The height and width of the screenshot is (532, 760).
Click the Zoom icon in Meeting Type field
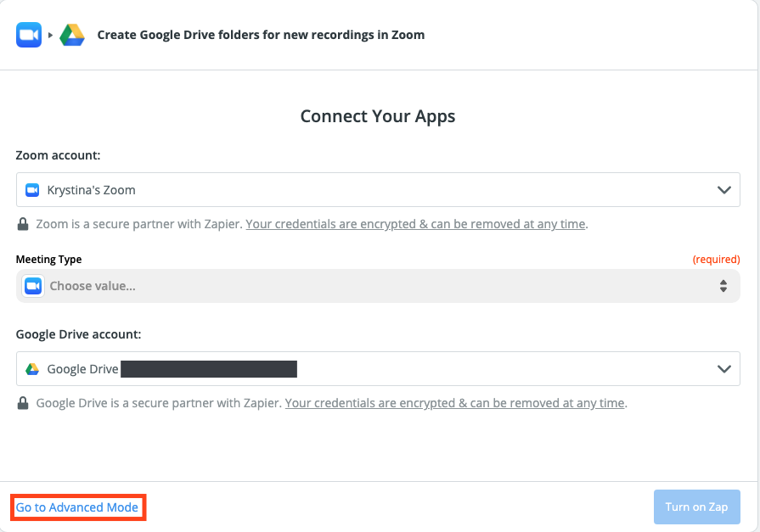[x=33, y=286]
